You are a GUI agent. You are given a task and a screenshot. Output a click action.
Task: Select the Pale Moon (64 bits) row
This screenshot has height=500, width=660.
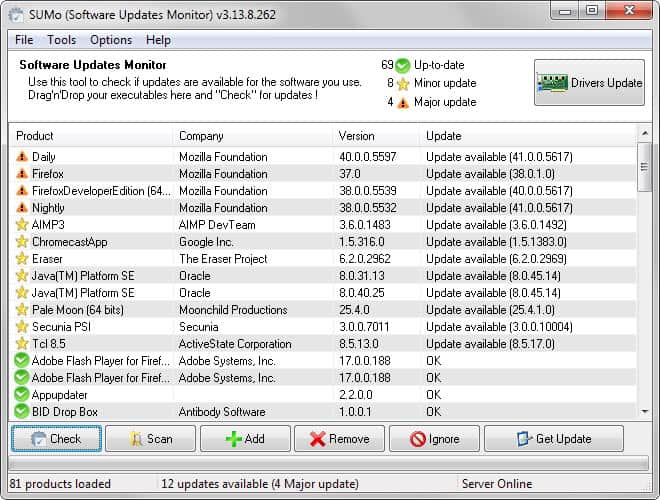(200, 310)
